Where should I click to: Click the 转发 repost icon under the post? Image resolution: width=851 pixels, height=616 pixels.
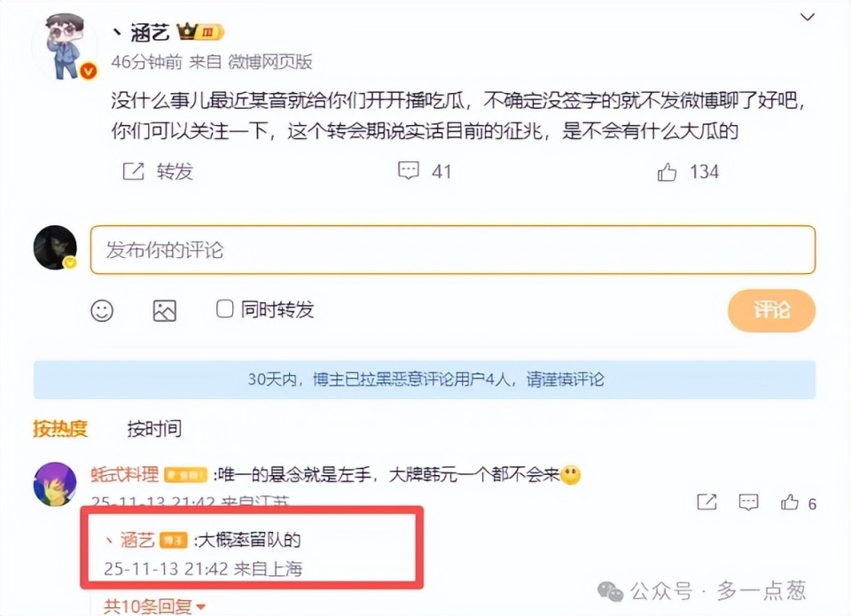pyautogui.click(x=134, y=171)
